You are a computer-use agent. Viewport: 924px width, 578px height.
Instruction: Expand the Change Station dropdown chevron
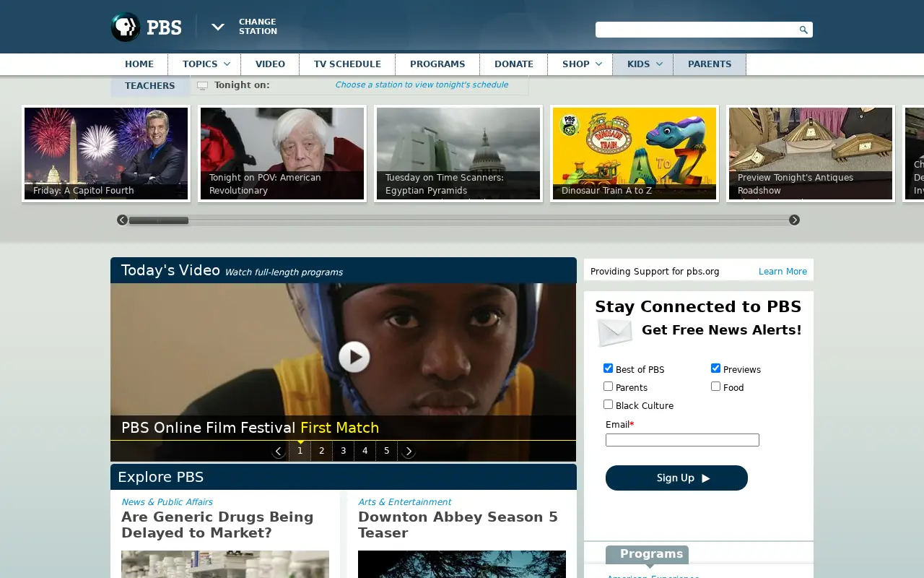pos(217,27)
